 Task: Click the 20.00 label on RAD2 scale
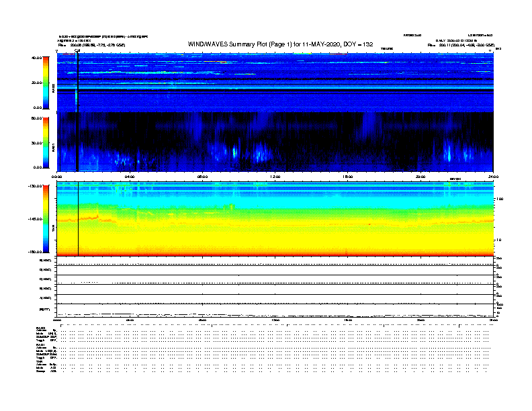point(36,83)
